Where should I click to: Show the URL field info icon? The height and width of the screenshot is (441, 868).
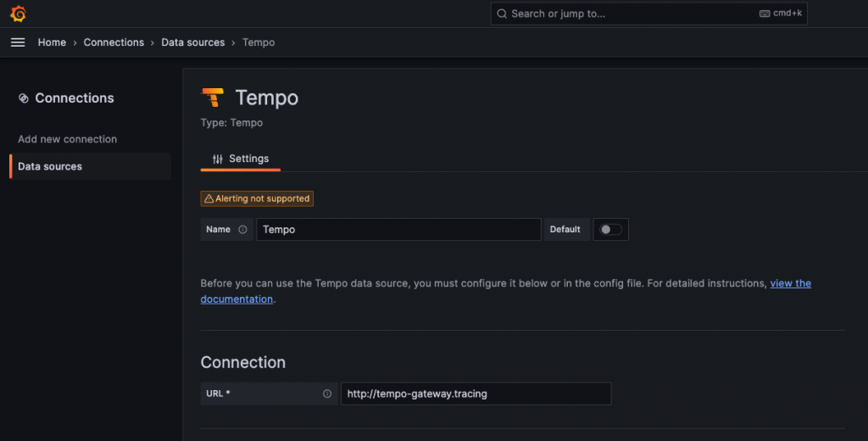point(327,394)
